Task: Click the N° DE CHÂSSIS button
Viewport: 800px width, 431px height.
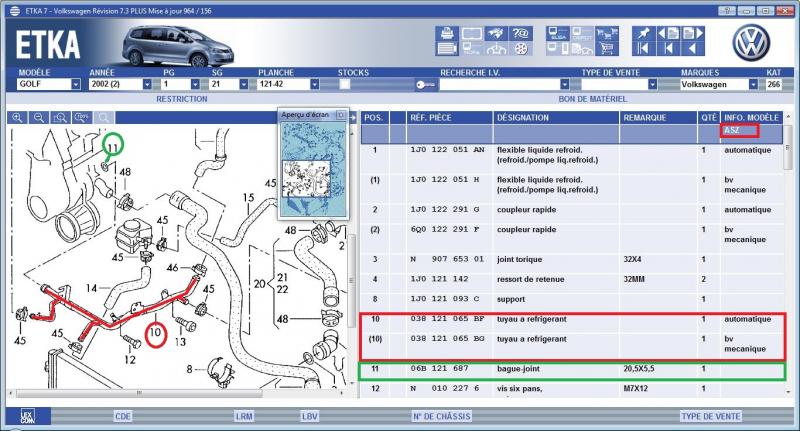Action: (x=441, y=416)
